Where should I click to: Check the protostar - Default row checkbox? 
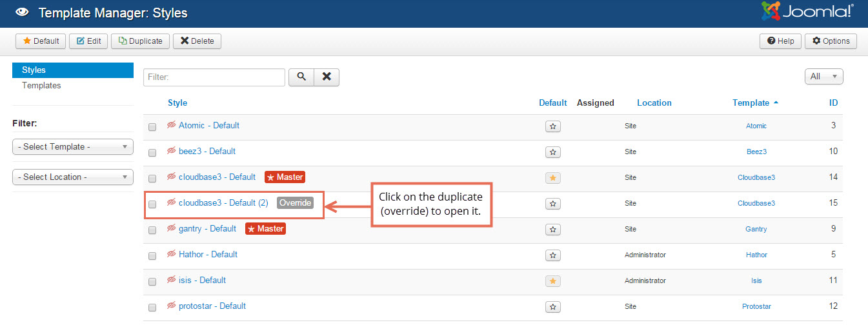pyautogui.click(x=152, y=308)
